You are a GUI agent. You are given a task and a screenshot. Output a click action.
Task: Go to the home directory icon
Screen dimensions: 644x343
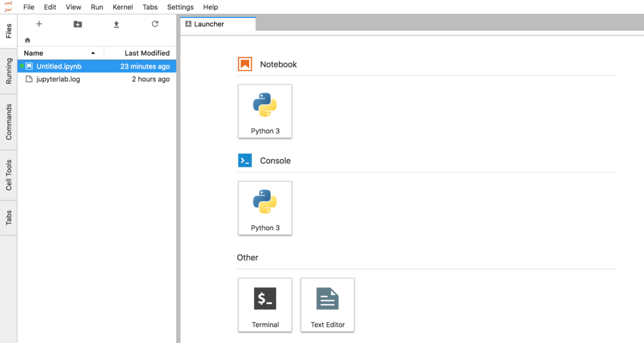click(x=28, y=40)
